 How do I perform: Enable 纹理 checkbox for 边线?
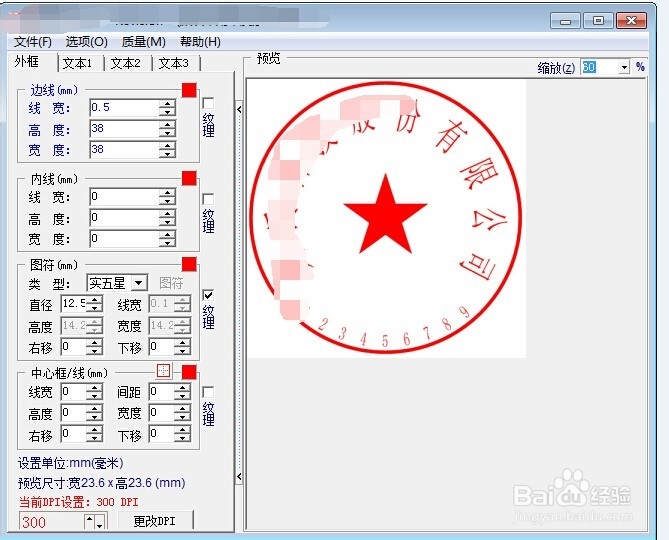tap(208, 104)
